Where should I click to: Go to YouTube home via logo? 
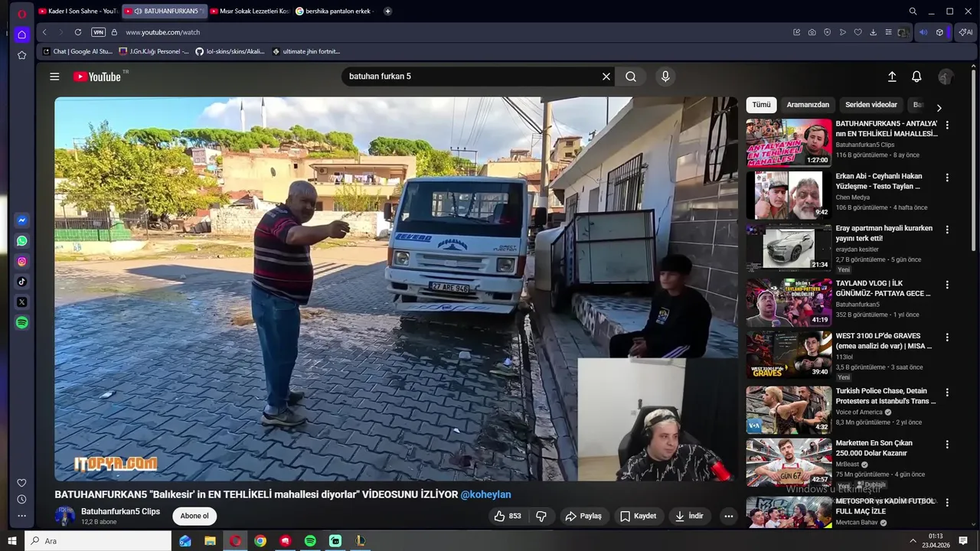click(97, 77)
